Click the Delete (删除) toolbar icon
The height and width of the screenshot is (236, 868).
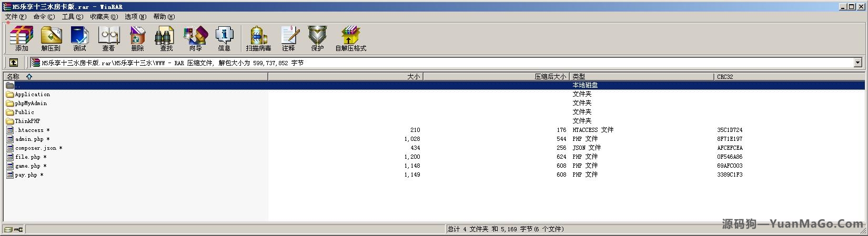click(x=137, y=38)
